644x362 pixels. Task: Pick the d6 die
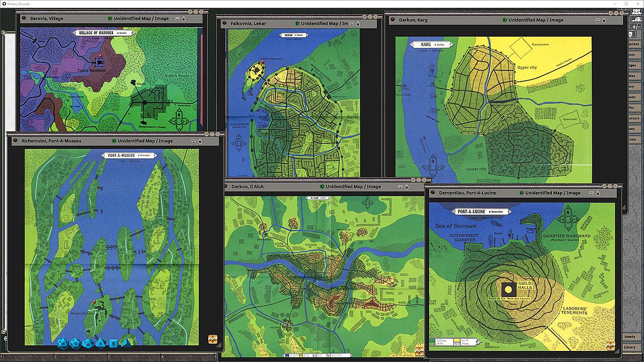pyautogui.click(x=114, y=343)
